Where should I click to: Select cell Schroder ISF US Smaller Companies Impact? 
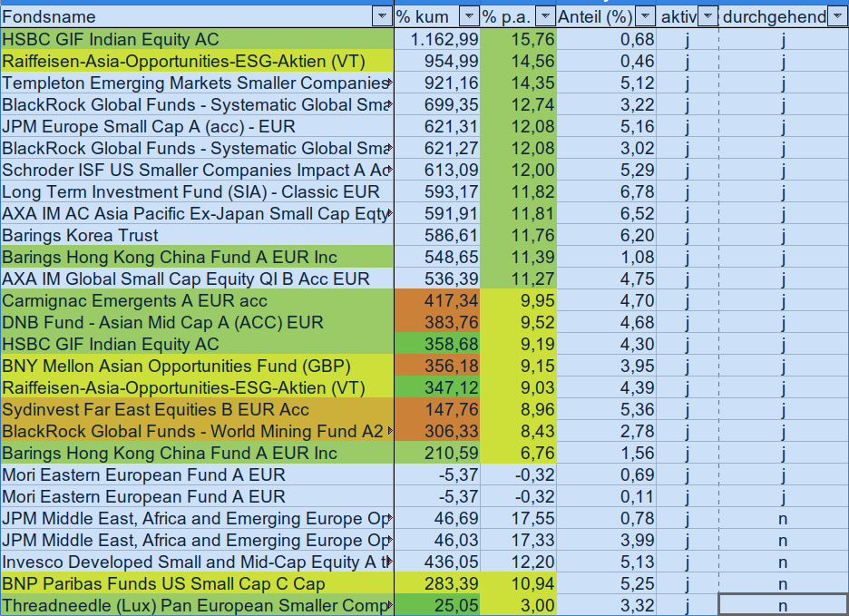pyautogui.click(x=197, y=171)
